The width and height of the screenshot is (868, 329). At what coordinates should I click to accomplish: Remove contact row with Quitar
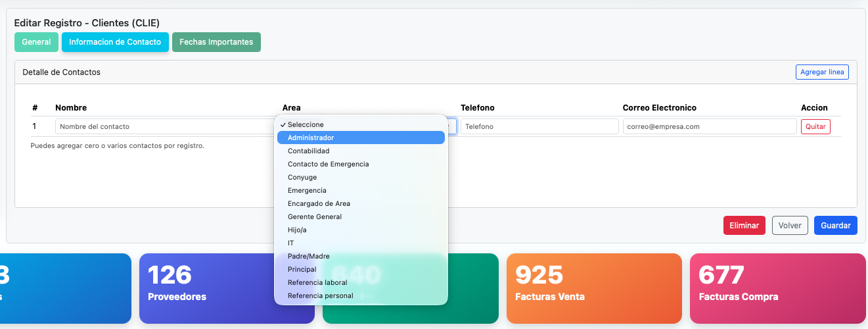tap(815, 126)
